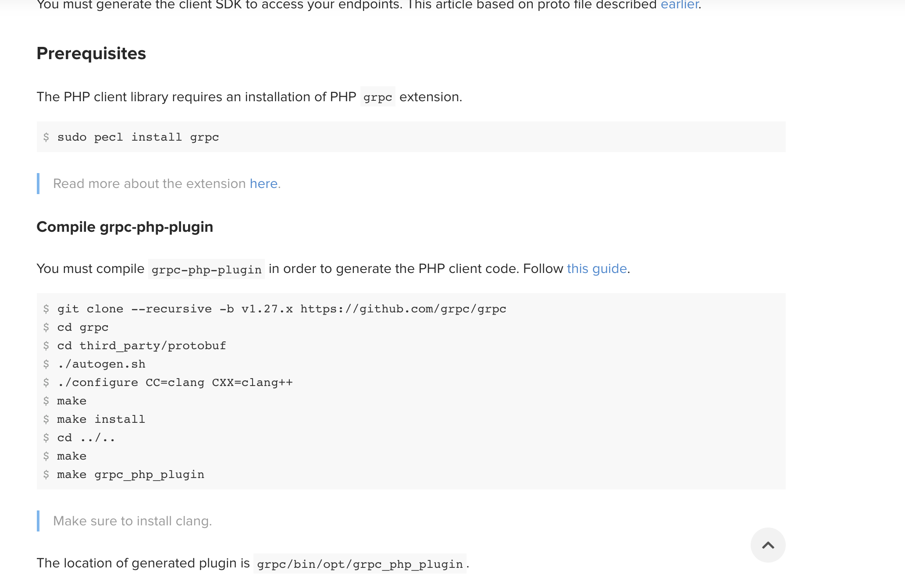Click the 'sudo pecl install grpc' command
Image resolution: width=905 pixels, height=588 pixels.
pyautogui.click(x=138, y=137)
